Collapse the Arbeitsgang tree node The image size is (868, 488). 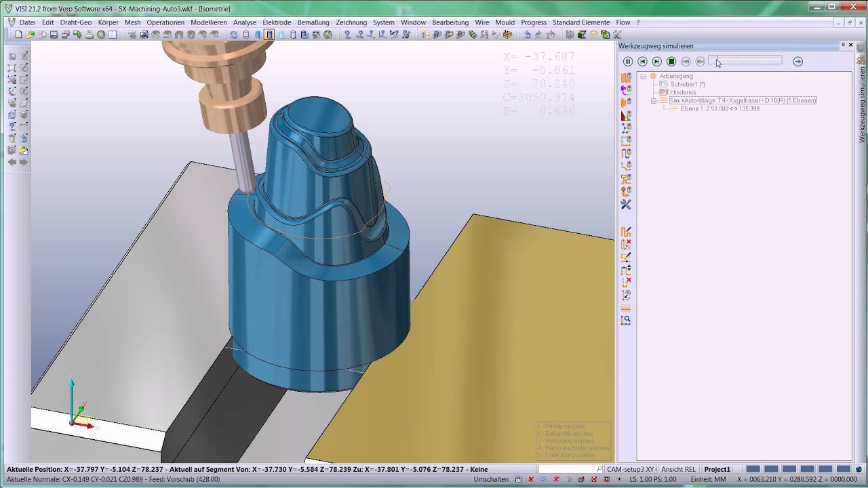tap(643, 77)
